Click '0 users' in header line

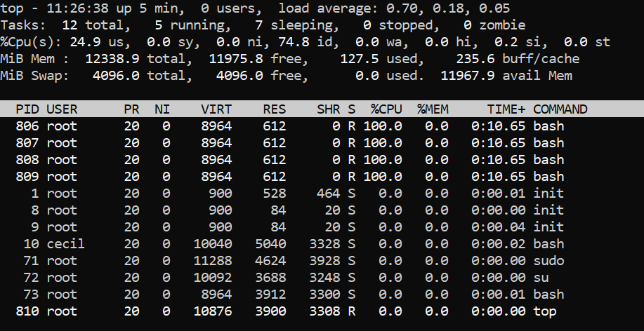point(232,8)
